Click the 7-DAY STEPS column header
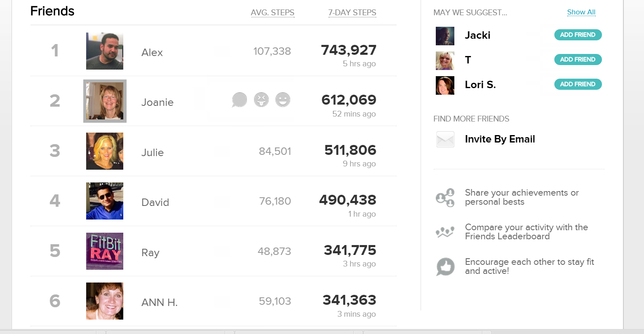 tap(352, 13)
